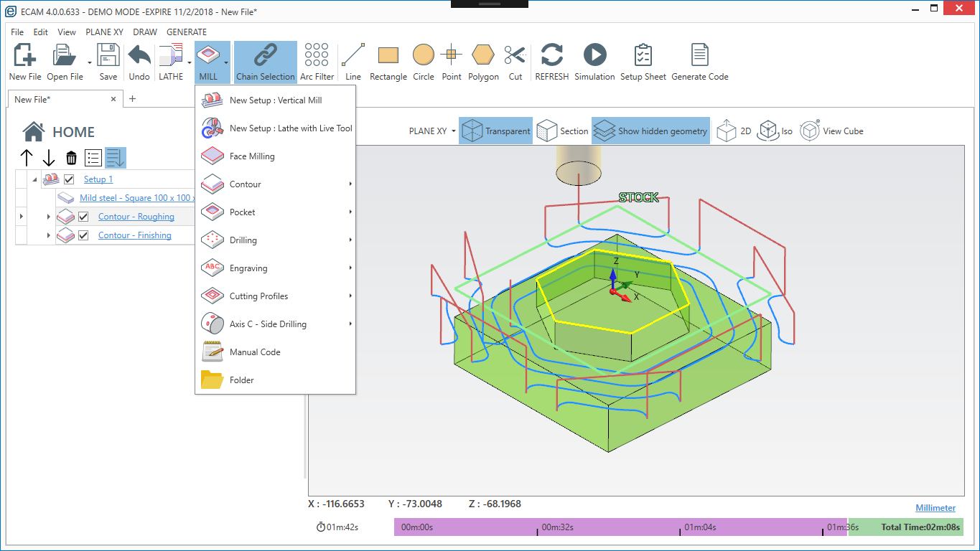Toggle Show hidden geometry off
Image resolution: width=980 pixels, height=551 pixels.
[650, 131]
